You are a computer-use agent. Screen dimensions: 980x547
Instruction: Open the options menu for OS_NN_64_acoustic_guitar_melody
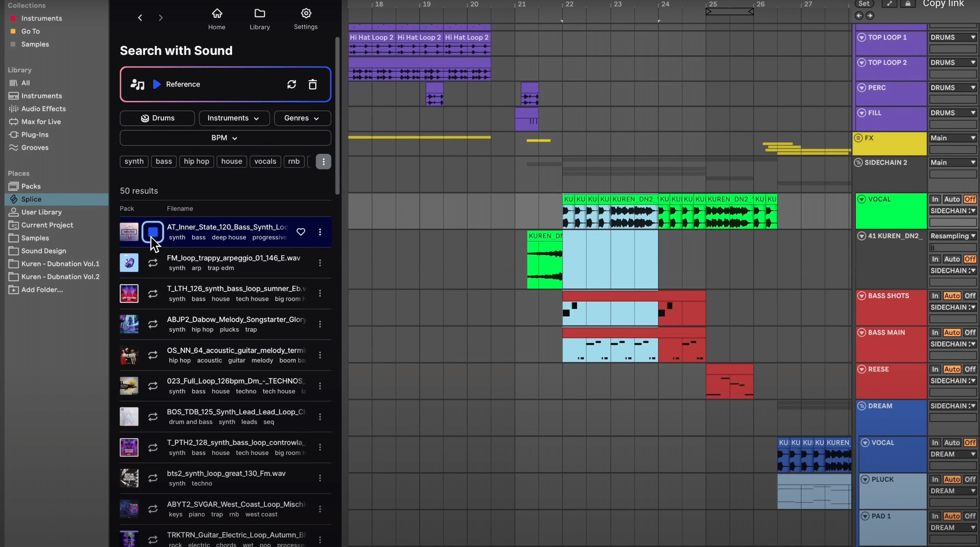(x=320, y=354)
